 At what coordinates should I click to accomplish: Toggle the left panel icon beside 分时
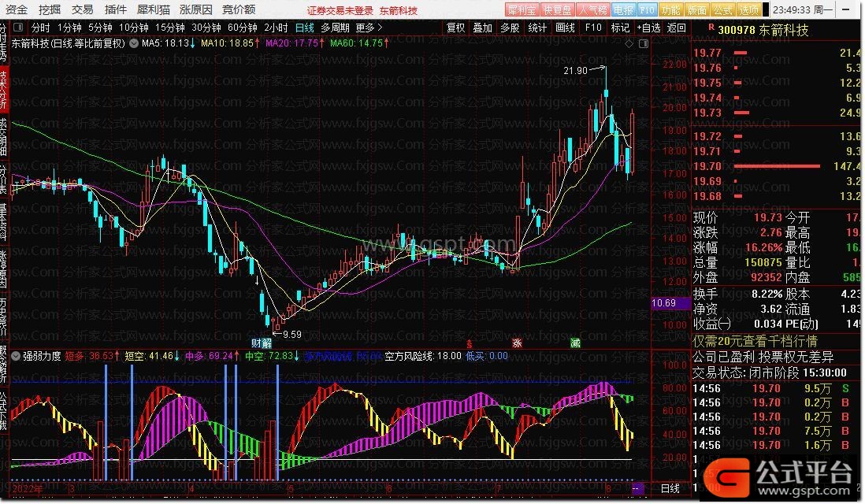18,27
